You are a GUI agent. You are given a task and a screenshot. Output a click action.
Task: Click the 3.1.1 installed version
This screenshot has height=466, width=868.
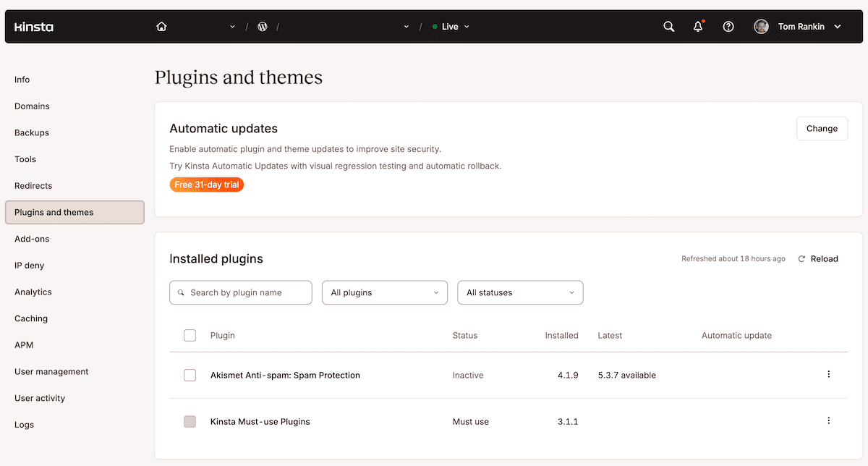(567, 421)
